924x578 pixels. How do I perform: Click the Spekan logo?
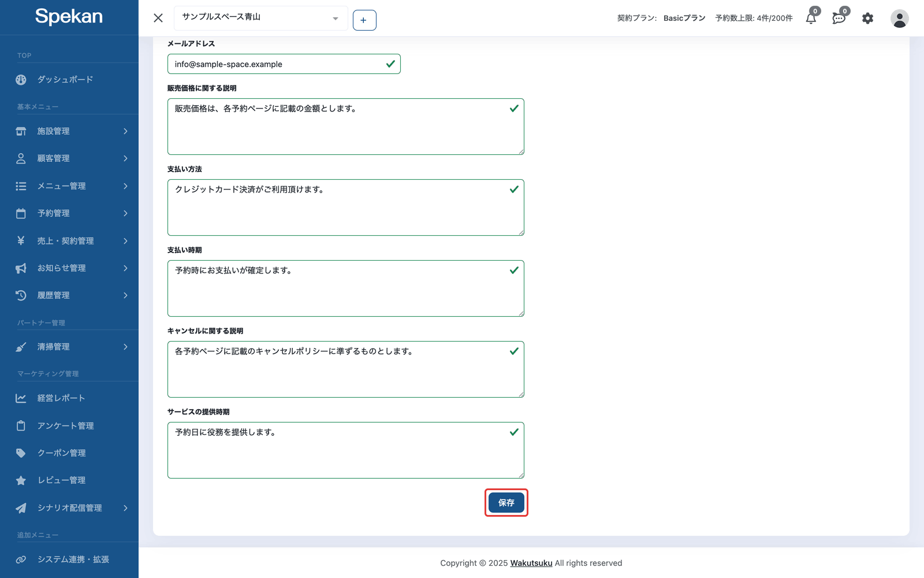click(69, 16)
